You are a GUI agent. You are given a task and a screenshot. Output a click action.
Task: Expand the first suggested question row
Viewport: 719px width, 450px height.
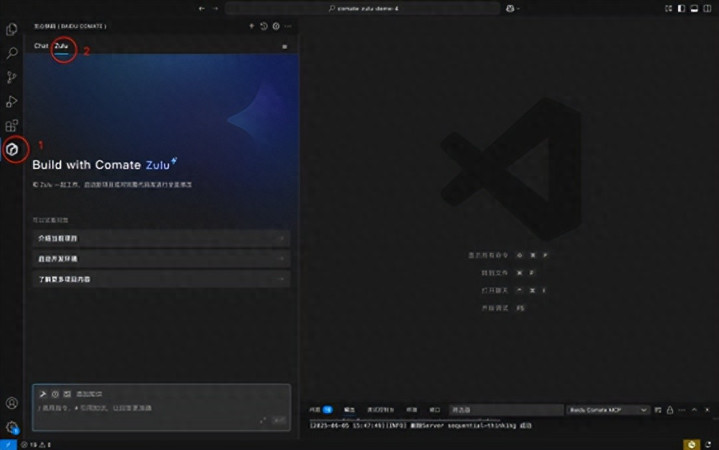[x=161, y=239]
